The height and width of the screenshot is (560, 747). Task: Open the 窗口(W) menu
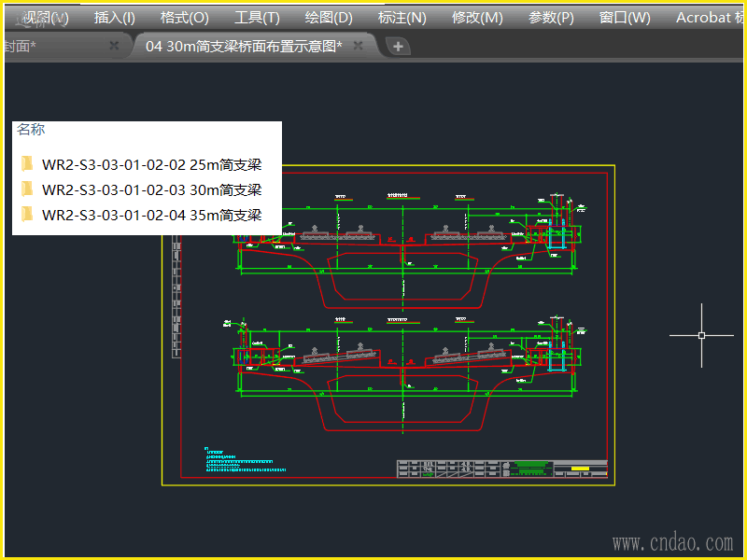(625, 18)
